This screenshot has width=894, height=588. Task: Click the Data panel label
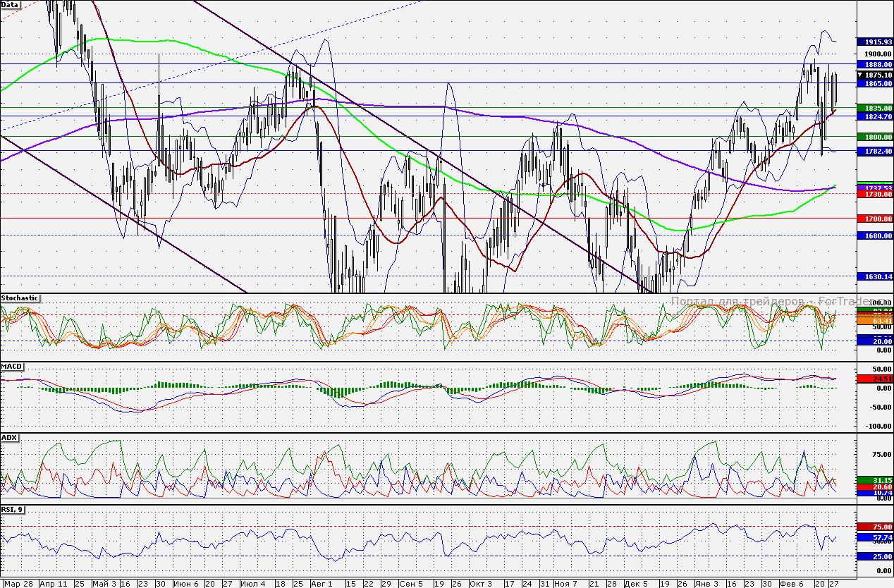11,4
